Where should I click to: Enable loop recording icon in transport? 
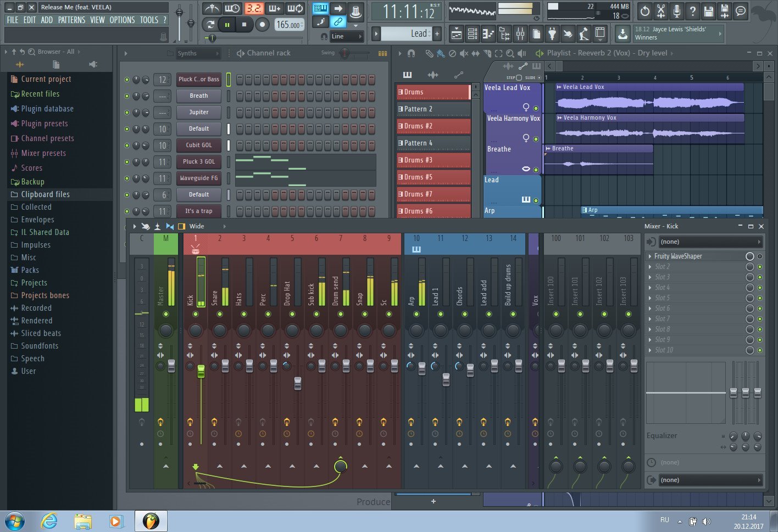(296, 9)
